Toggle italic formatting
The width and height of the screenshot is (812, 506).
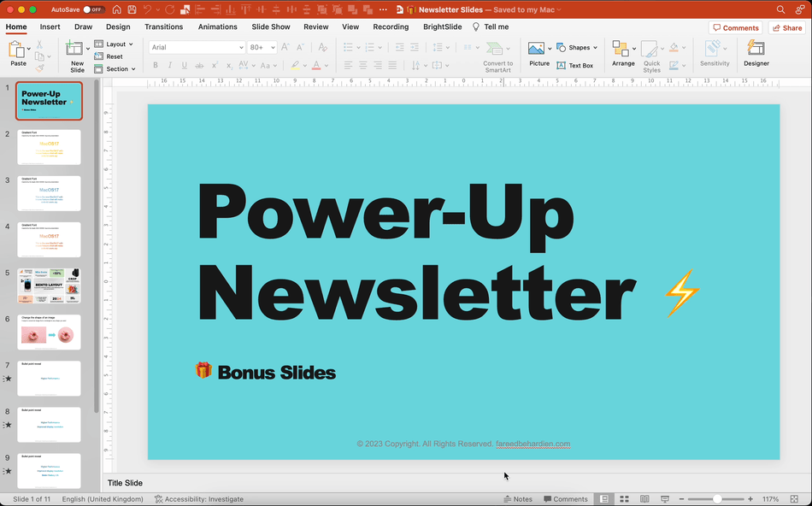pos(169,65)
